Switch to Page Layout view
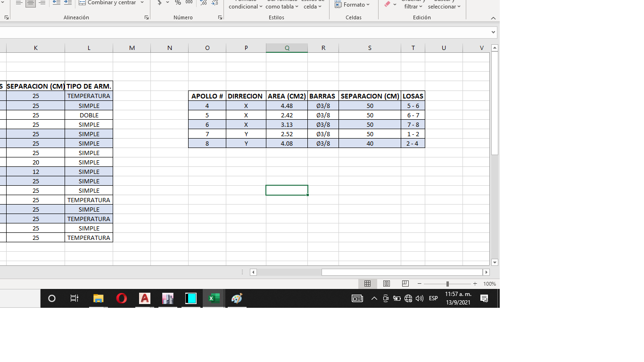This screenshot has width=644, height=362. click(387, 284)
